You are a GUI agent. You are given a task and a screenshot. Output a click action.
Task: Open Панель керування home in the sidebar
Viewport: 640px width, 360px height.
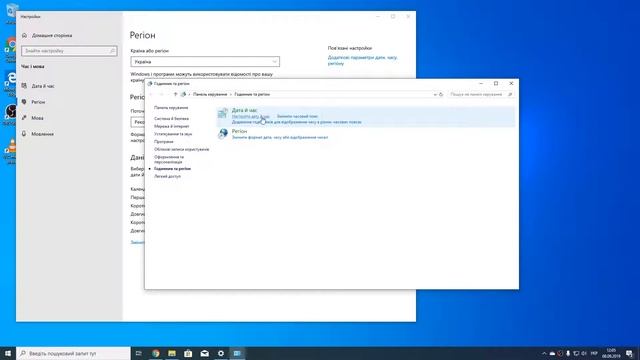pos(171,108)
